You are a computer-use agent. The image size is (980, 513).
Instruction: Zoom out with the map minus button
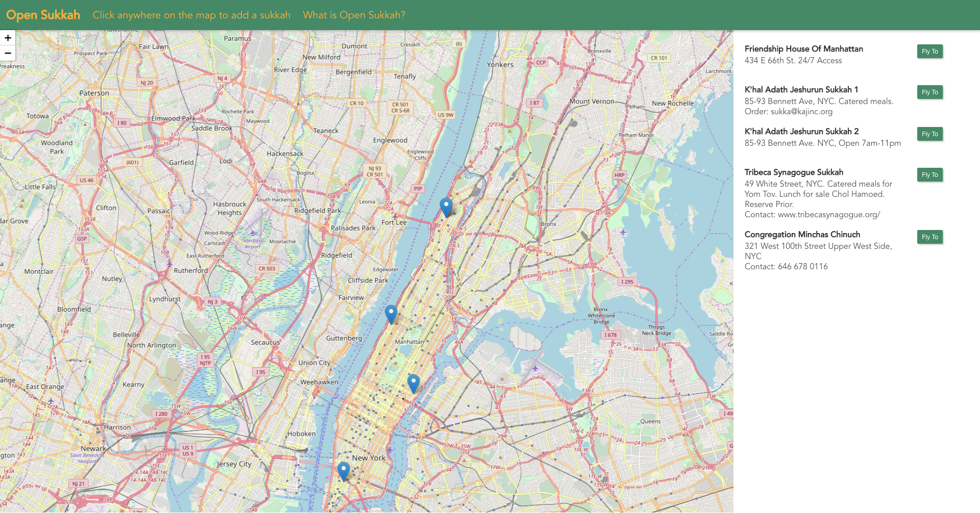click(8, 53)
